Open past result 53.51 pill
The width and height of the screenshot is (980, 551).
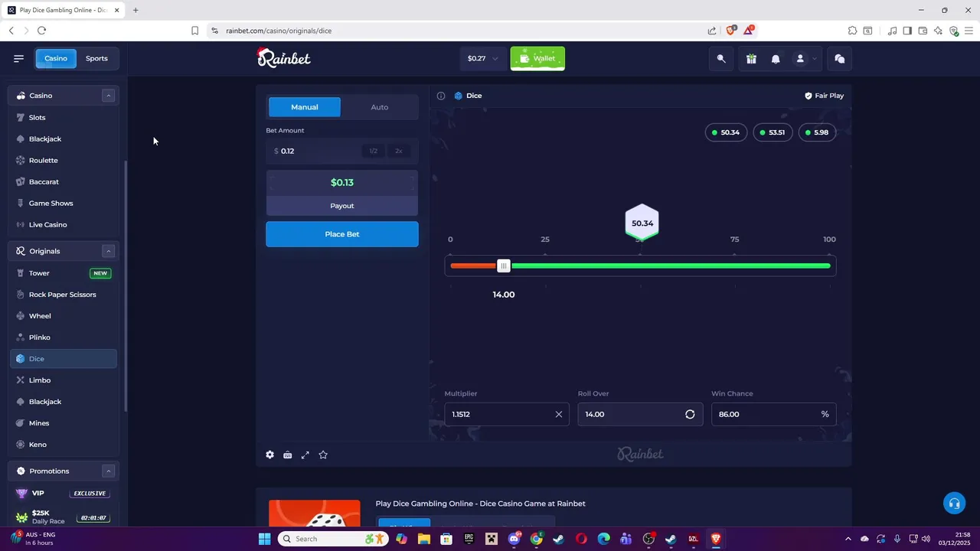tap(773, 132)
